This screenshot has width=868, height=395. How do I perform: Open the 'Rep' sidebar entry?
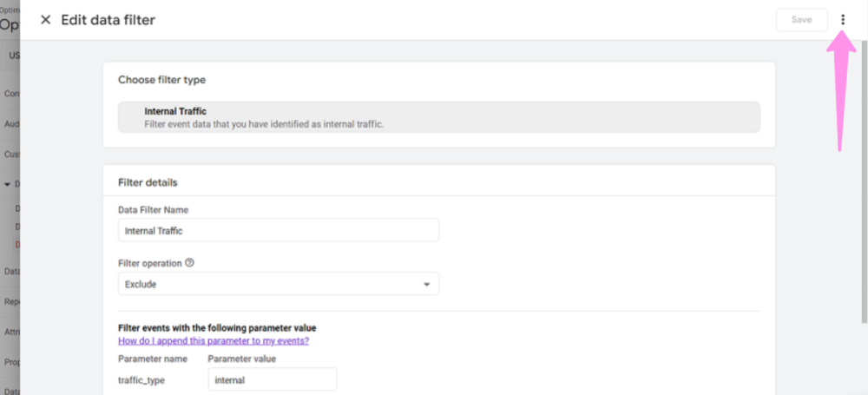click(x=12, y=302)
